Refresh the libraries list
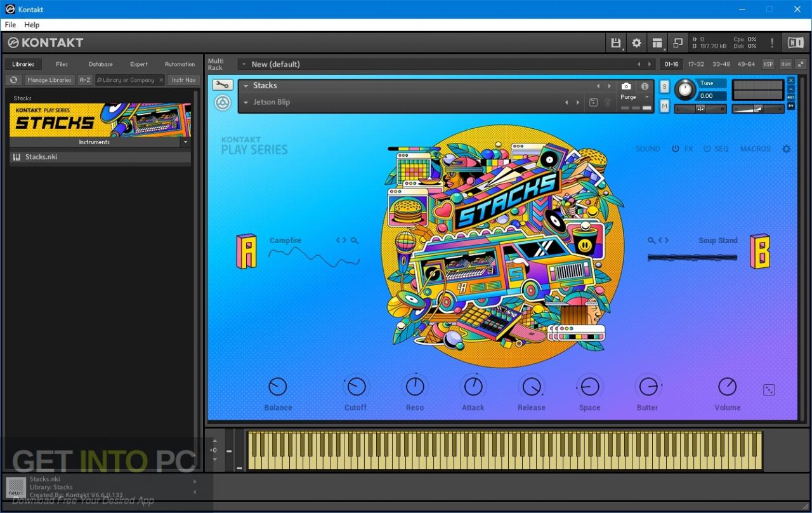Viewport: 812px width, 513px height. click(x=13, y=80)
